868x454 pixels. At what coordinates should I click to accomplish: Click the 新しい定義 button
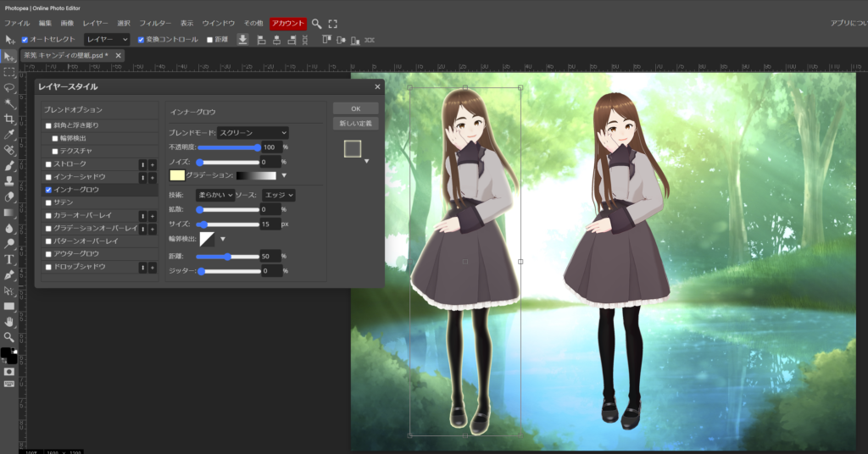[x=356, y=124]
